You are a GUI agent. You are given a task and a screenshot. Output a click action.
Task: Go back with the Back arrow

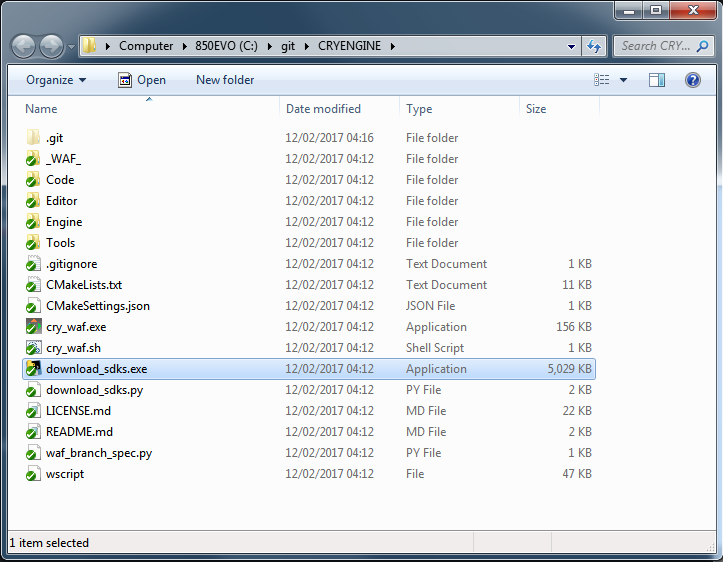(x=23, y=46)
